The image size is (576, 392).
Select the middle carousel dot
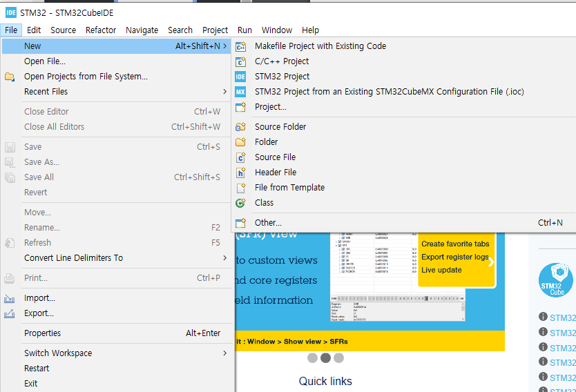(325, 358)
